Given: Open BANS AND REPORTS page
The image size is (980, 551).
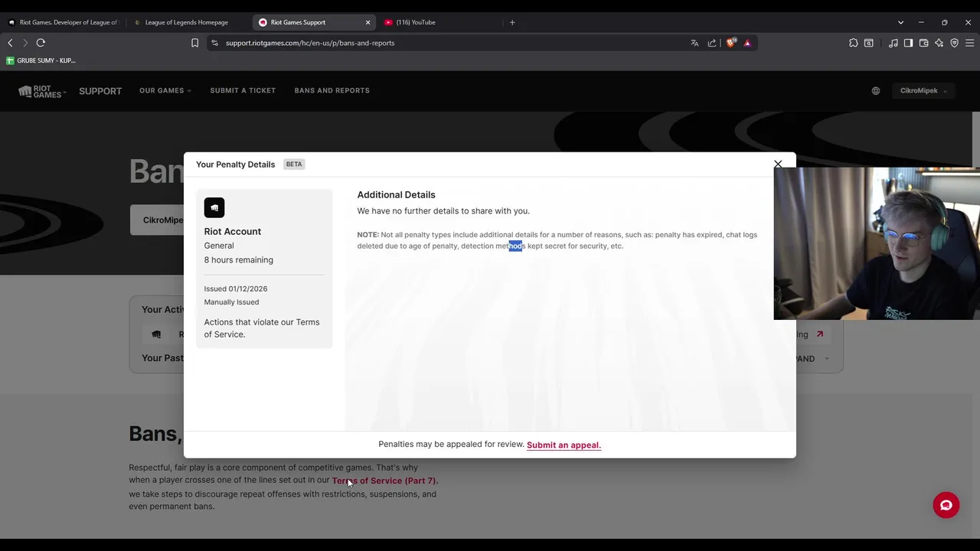Looking at the screenshot, I should click(332, 90).
